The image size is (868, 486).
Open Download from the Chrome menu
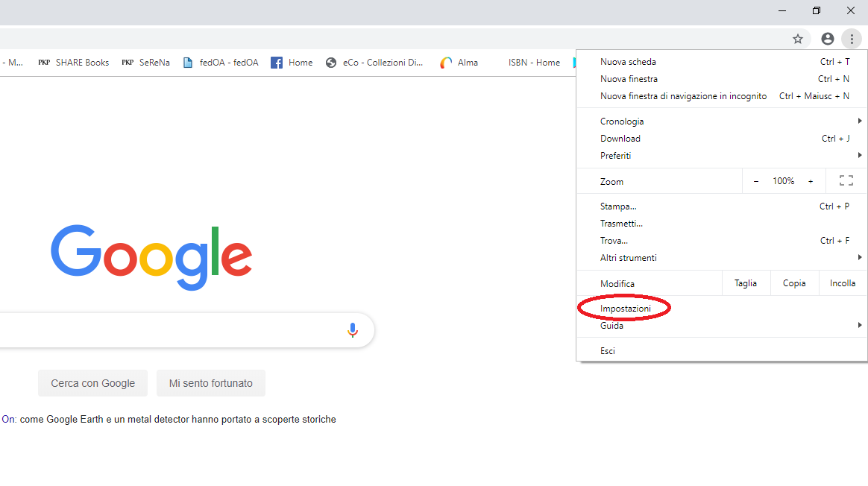click(x=722, y=139)
